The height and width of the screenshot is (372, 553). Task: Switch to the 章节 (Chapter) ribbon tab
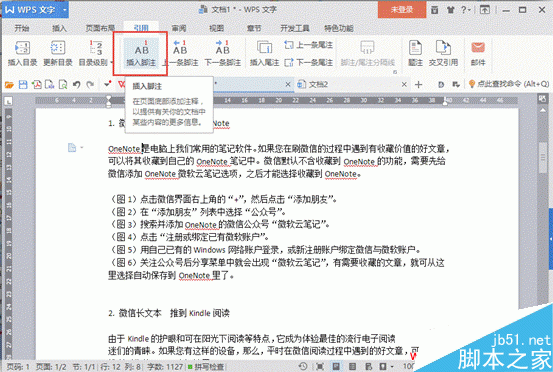tap(254, 28)
